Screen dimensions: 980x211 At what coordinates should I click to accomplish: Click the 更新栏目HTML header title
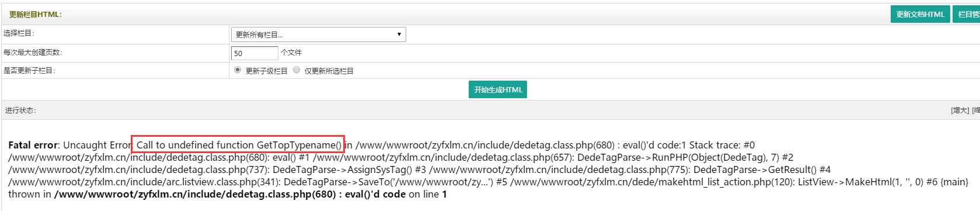pos(36,15)
